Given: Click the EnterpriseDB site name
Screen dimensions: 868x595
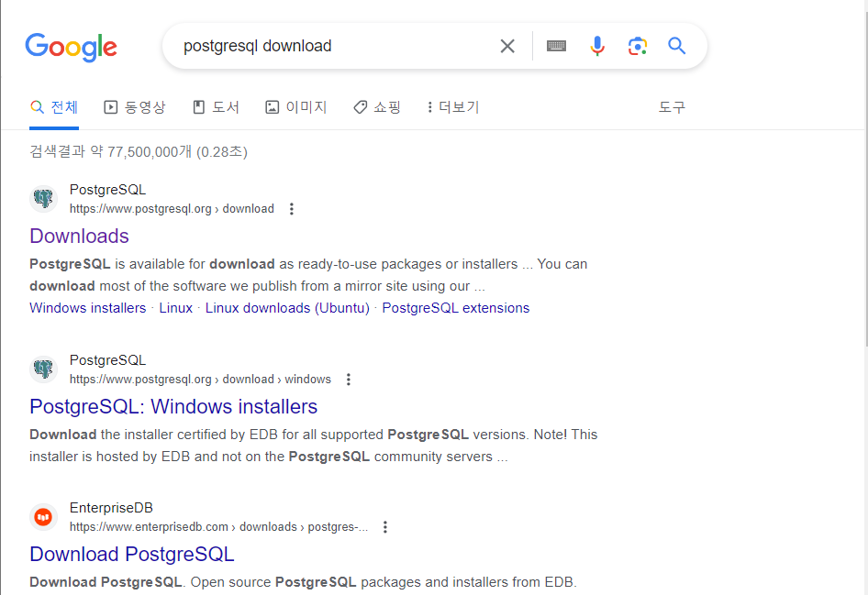Looking at the screenshot, I should click(111, 508).
